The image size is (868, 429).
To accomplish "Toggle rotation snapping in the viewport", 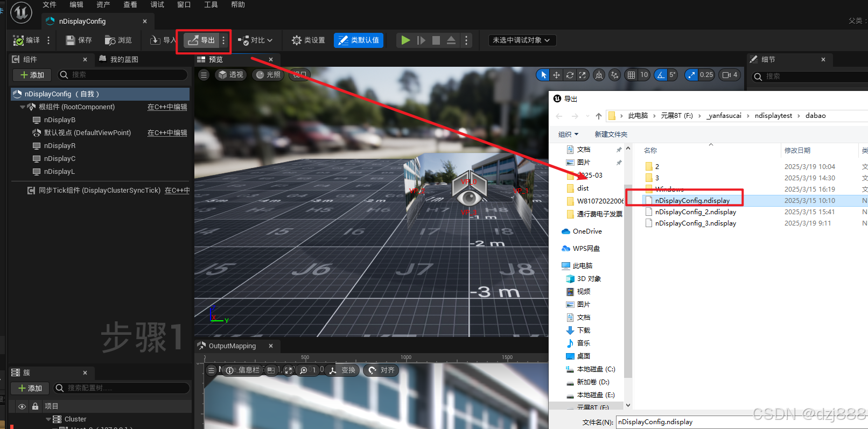I will (661, 75).
